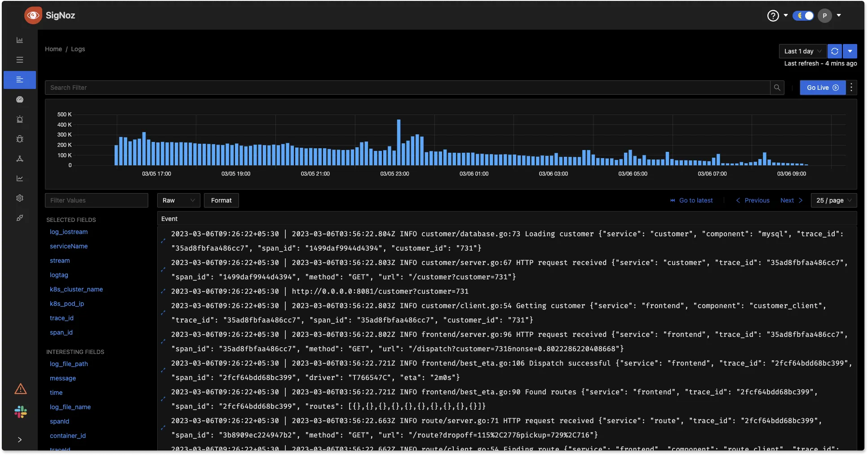Click the magnifier search icon button
The width and height of the screenshot is (868, 455).
click(x=777, y=88)
